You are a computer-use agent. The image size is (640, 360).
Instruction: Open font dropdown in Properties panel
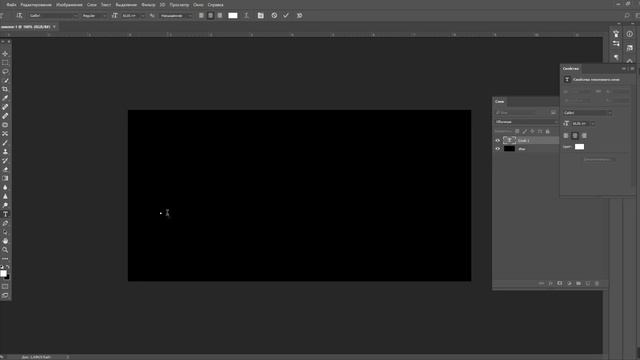click(x=588, y=113)
